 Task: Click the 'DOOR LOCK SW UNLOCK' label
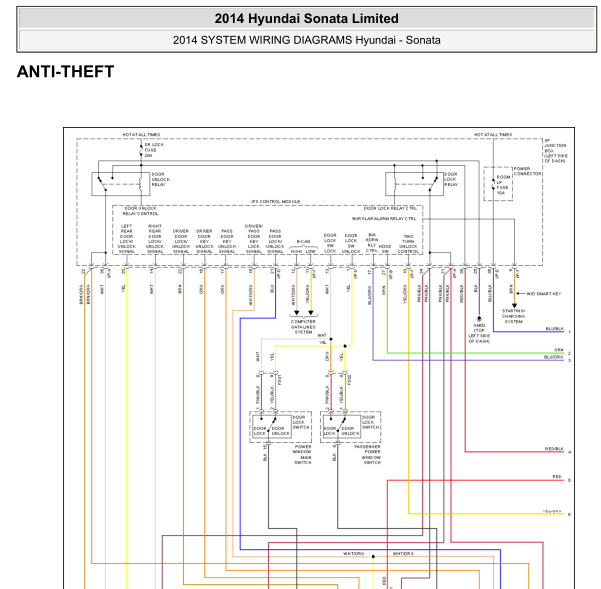click(351, 243)
